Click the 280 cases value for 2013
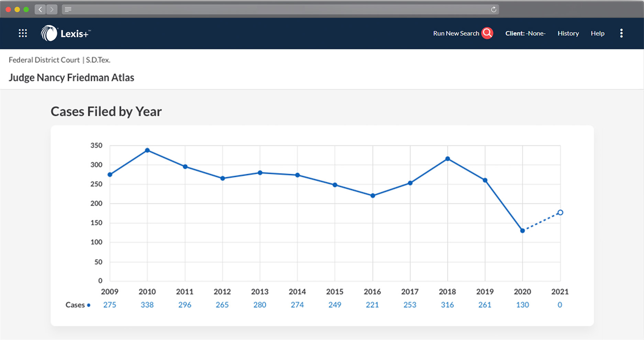 coord(260,305)
